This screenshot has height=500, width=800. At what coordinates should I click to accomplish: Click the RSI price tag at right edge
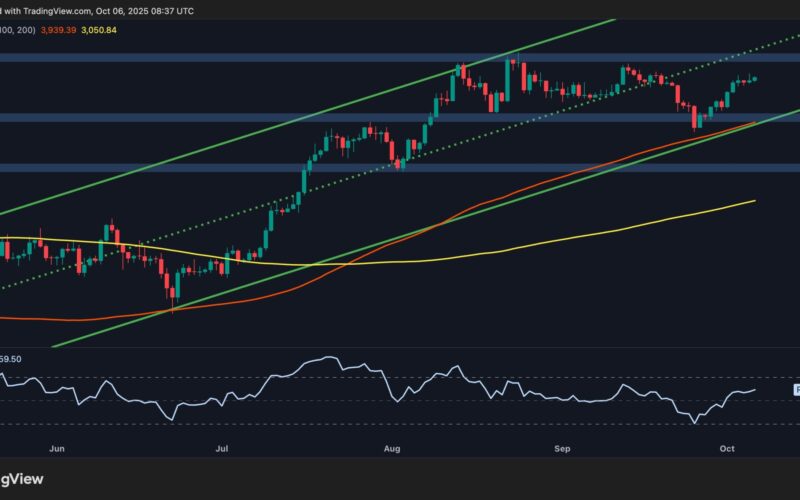pyautogui.click(x=796, y=389)
